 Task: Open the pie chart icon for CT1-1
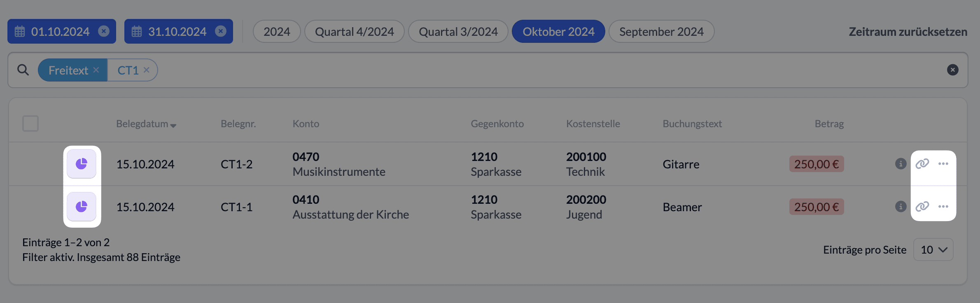pyautogui.click(x=82, y=206)
